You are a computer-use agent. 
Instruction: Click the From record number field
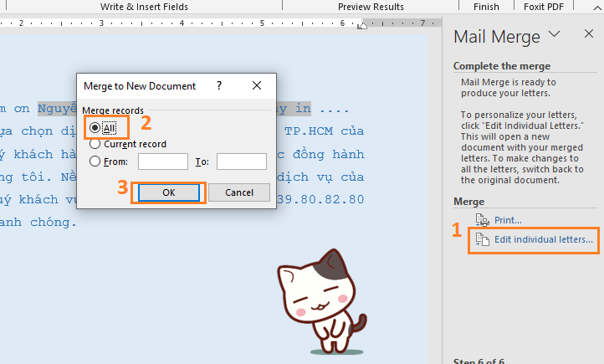pos(163,161)
